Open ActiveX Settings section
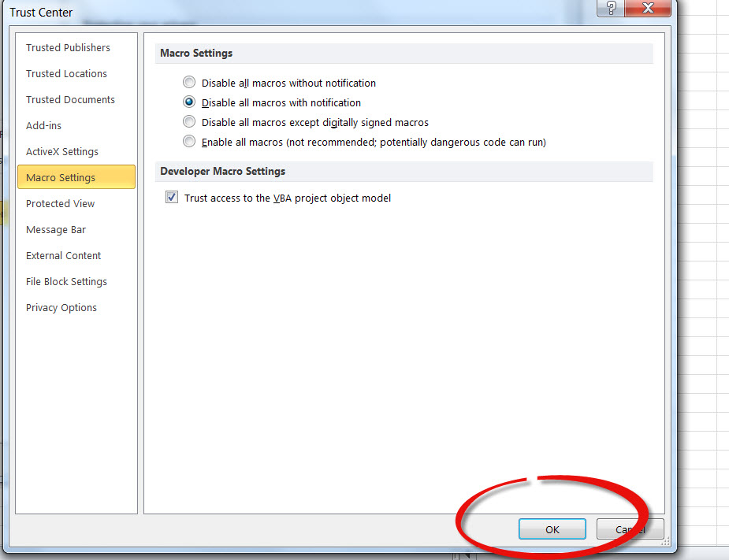Screen dimensions: 729x560 pyautogui.click(x=62, y=151)
